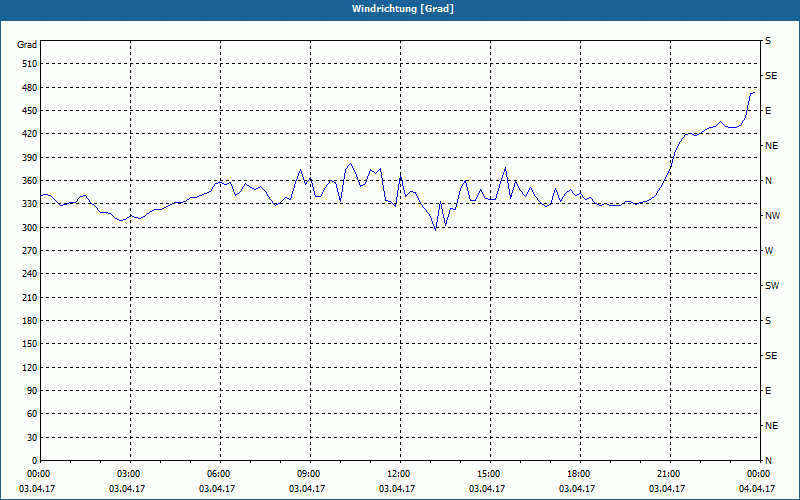Viewport: 800px width, 500px height.
Task: Click the 03.04.17 date under 09:00
Action: point(307,489)
